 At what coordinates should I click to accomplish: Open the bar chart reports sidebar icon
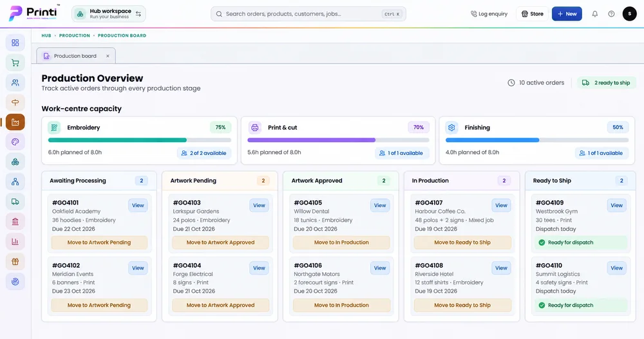15,241
